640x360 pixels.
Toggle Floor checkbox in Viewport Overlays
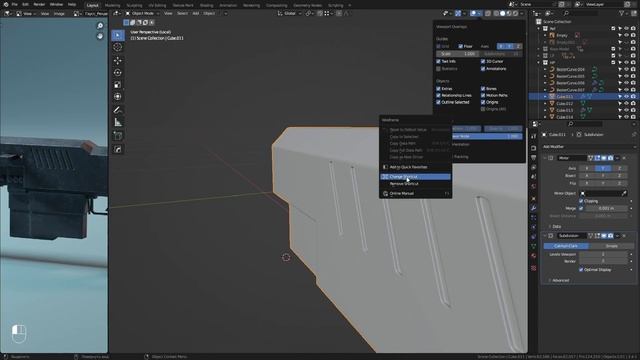[x=460, y=47]
